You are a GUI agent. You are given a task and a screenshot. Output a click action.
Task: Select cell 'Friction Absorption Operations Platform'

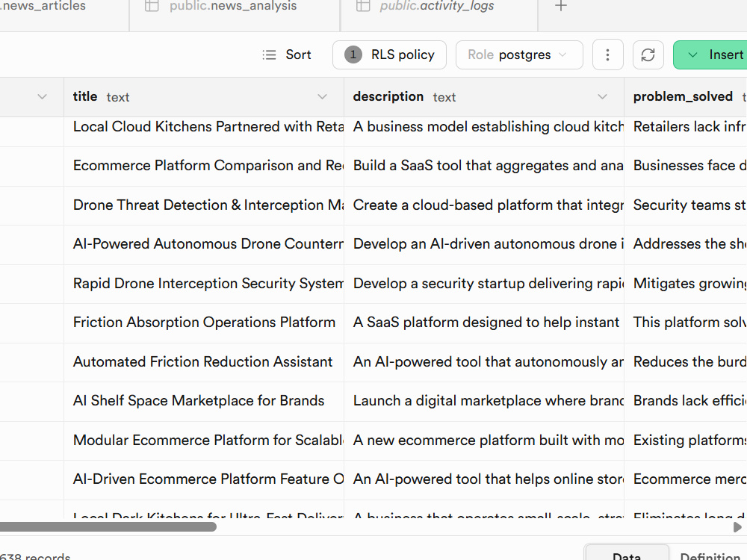pos(204,323)
